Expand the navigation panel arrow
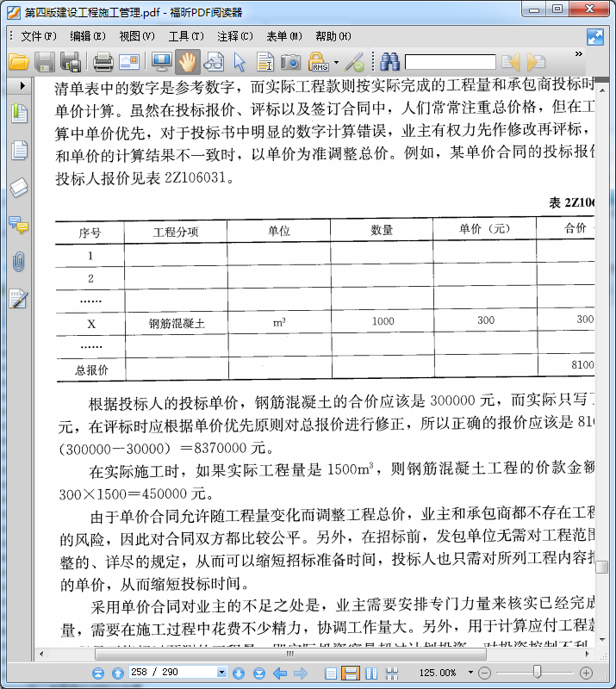 pos(22,85)
